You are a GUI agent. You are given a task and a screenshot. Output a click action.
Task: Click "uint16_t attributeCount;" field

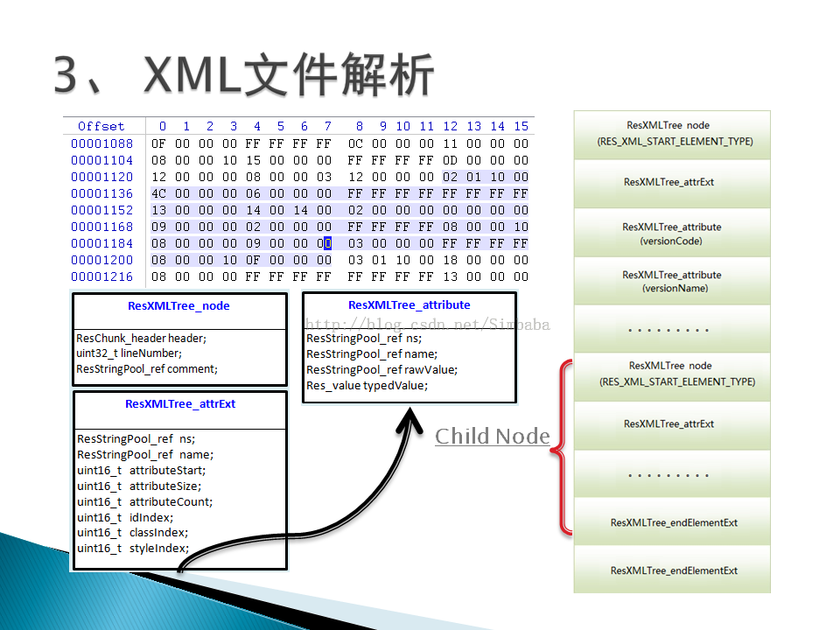coord(145,501)
